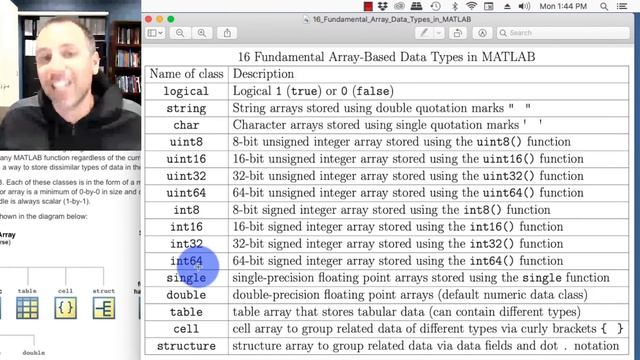Image resolution: width=640 pixels, height=360 pixels.
Task: Open the Wi-Fi menu bar icon
Action: click(x=471, y=6)
